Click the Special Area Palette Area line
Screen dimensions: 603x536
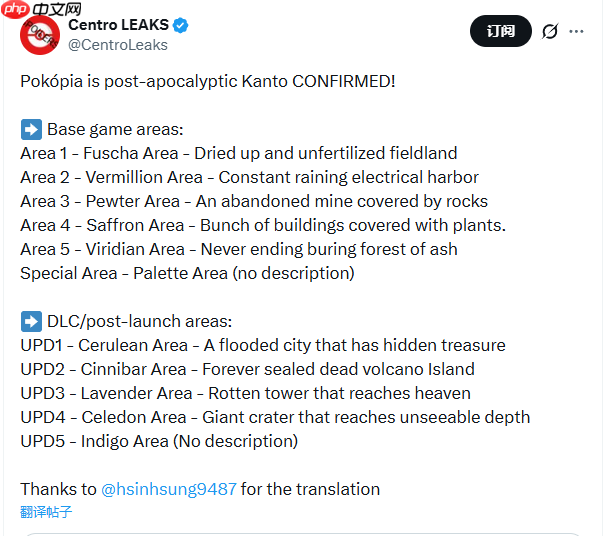(187, 273)
